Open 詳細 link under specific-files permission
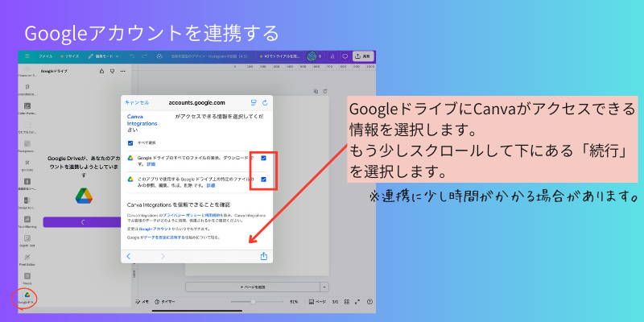 pos(211,186)
